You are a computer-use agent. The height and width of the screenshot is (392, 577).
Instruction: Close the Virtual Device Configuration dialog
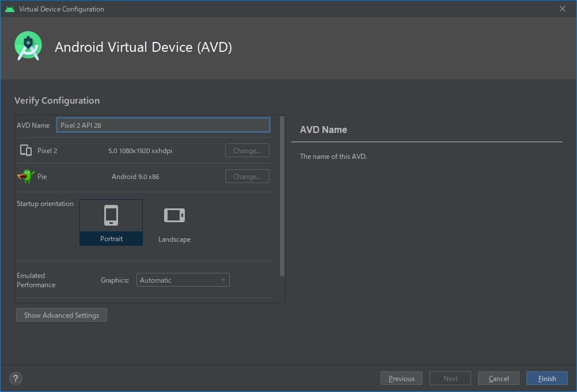pyautogui.click(x=562, y=9)
